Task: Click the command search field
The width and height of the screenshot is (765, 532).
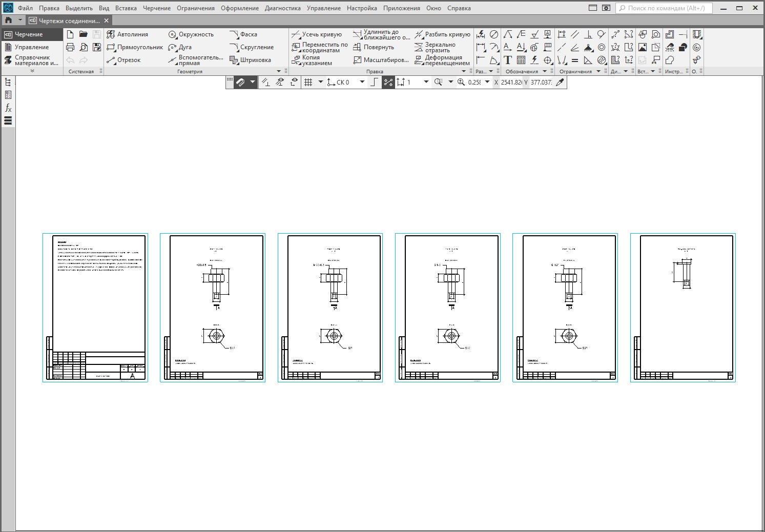Action: (x=664, y=8)
